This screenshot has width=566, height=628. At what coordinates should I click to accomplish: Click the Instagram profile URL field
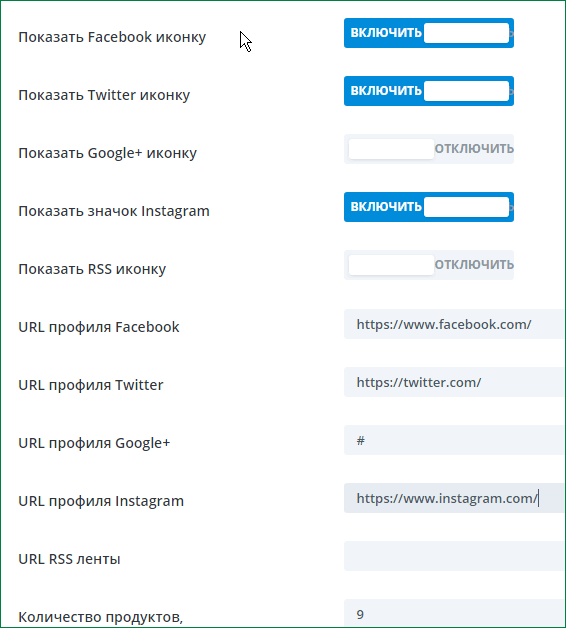(x=455, y=498)
